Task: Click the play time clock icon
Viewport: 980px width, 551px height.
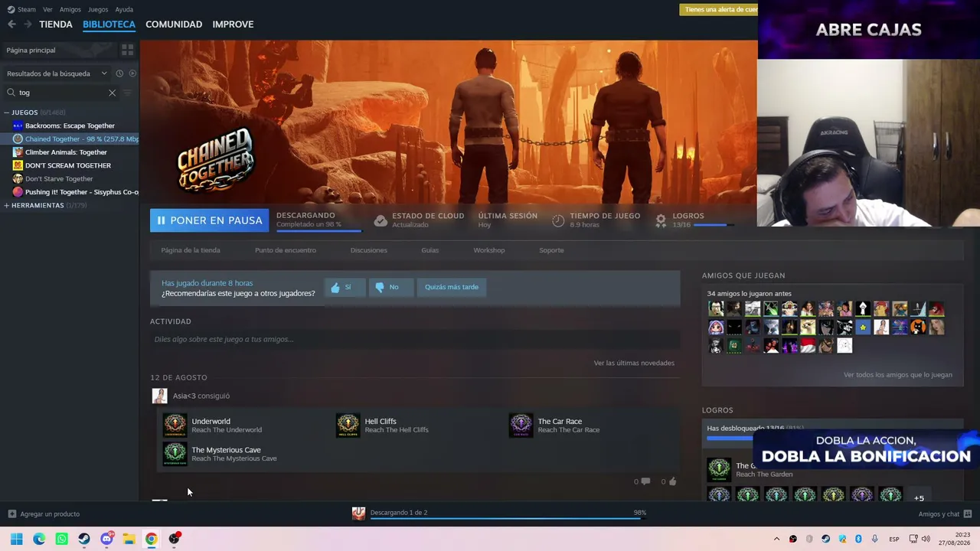Action: click(x=558, y=220)
